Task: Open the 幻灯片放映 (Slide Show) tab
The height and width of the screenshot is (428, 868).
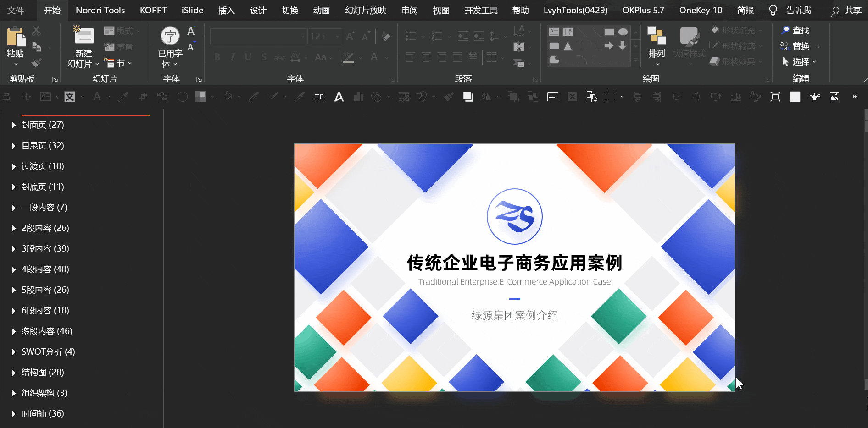Action: (x=366, y=11)
